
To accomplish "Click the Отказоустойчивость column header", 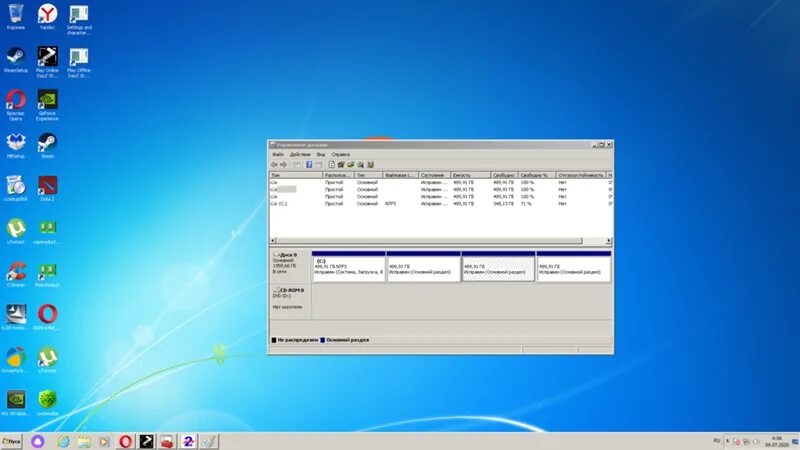I will point(581,175).
